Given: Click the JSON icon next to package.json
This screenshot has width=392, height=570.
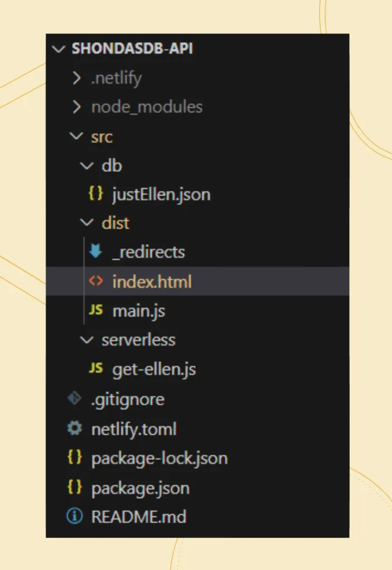Looking at the screenshot, I should [75, 487].
